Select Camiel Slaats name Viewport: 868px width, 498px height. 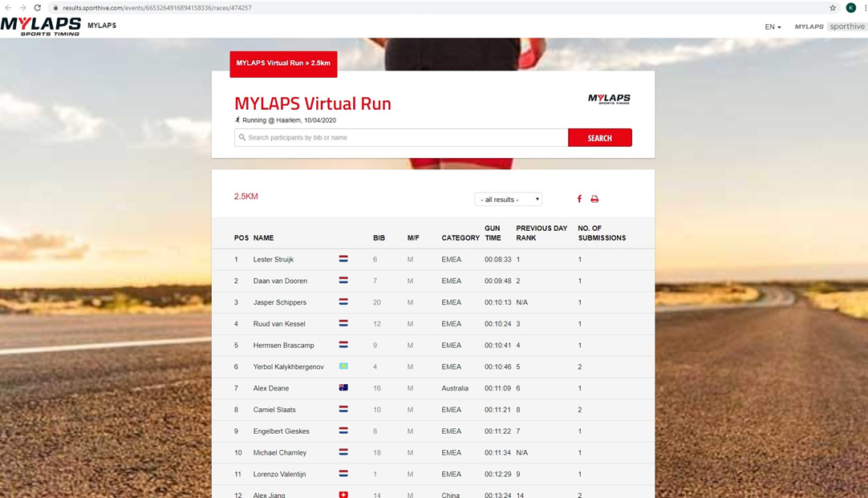click(274, 410)
